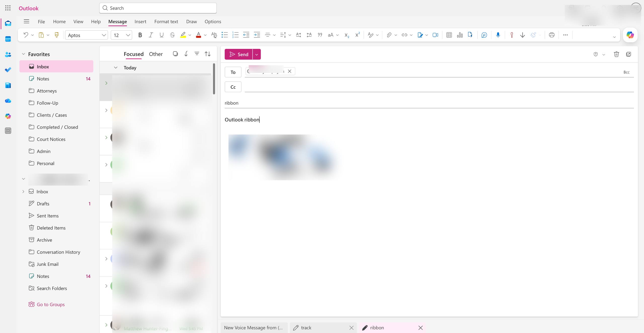
Task: Attach a file with the paperclip icon
Action: coord(389,35)
